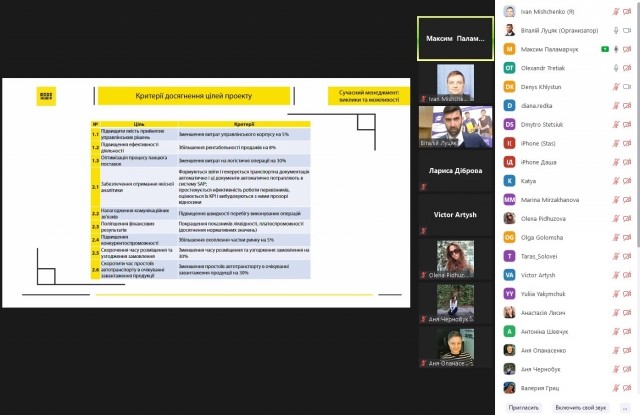
Task: Click the Пригласить (Invite) button
Action: pyautogui.click(x=524, y=407)
